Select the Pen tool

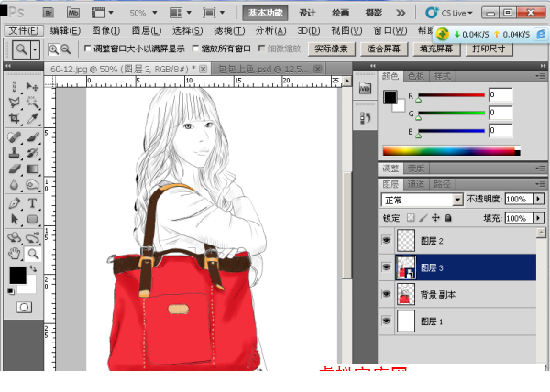pos(14,202)
